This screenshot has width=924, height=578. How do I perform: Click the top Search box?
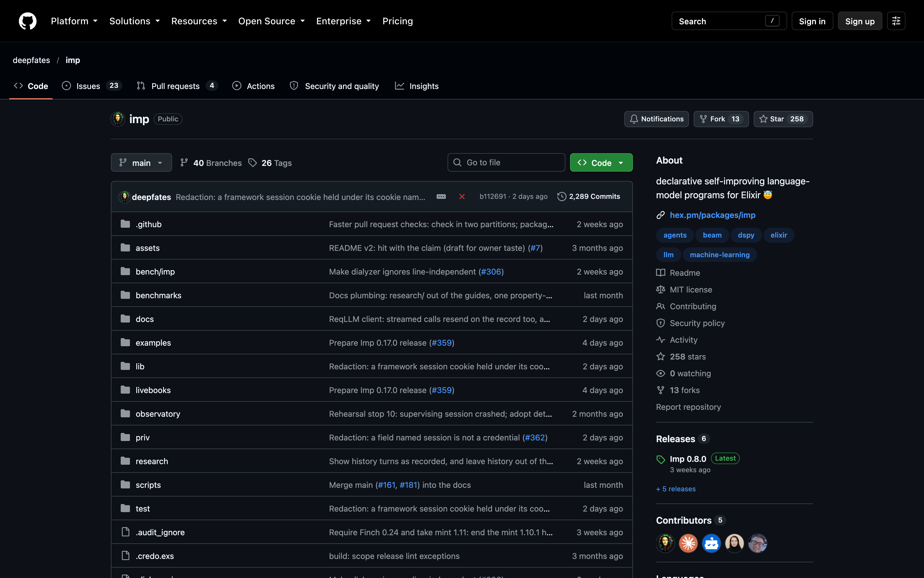point(729,21)
